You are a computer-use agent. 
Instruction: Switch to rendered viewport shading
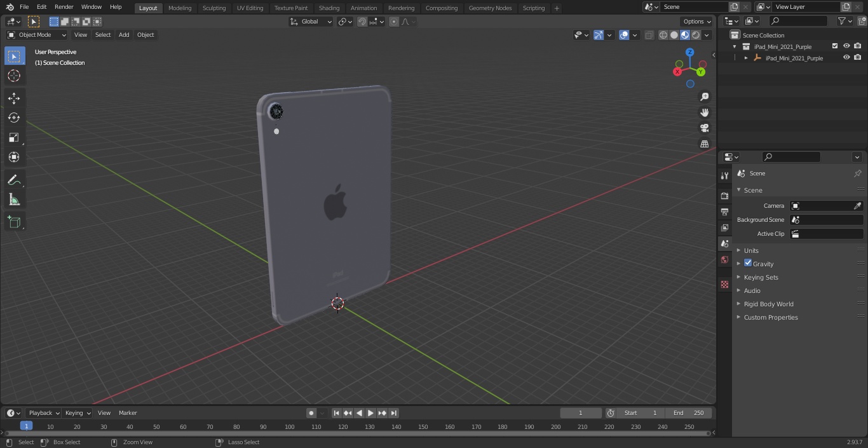pyautogui.click(x=696, y=35)
